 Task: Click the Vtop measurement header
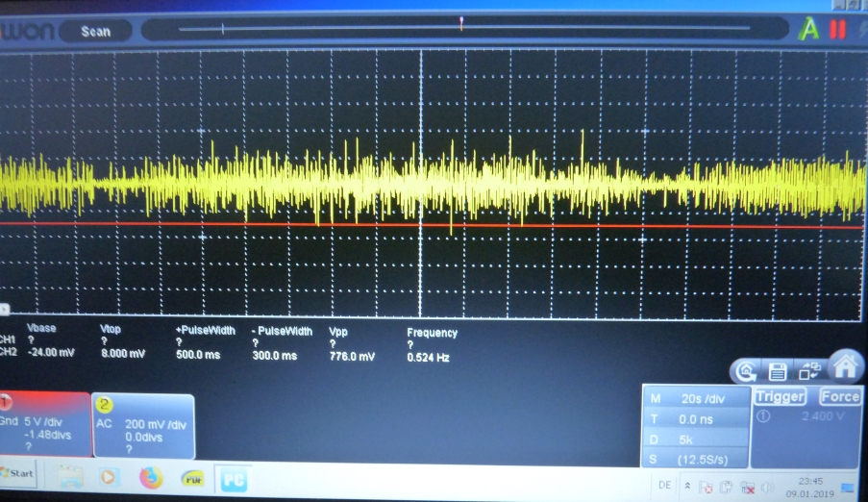tap(111, 329)
